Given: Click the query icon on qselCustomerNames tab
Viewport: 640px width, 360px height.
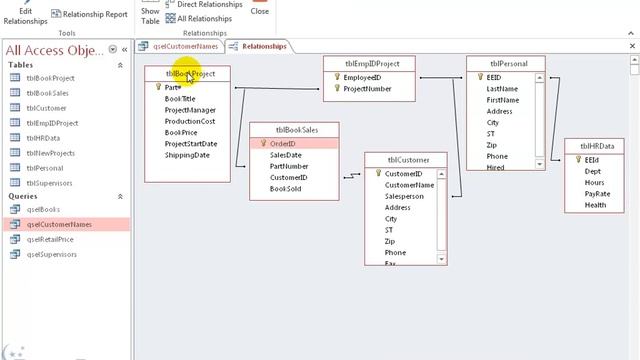Looking at the screenshot, I should pyautogui.click(x=143, y=46).
